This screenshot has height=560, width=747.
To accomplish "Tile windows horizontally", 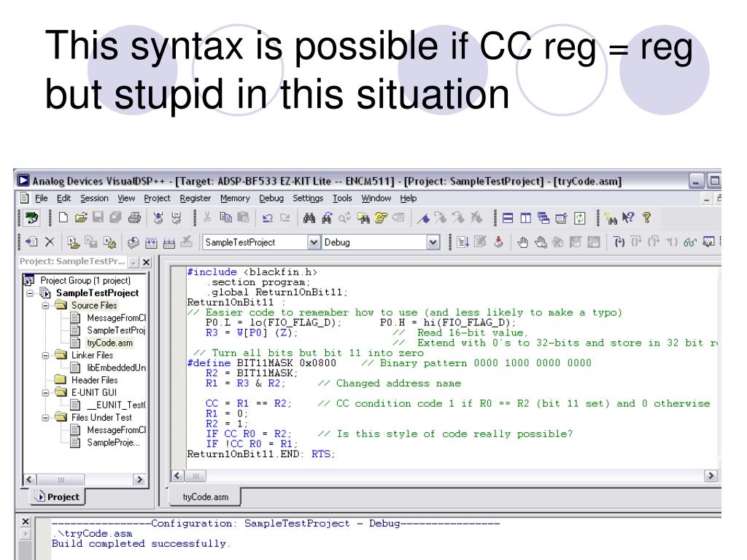I will [x=508, y=218].
